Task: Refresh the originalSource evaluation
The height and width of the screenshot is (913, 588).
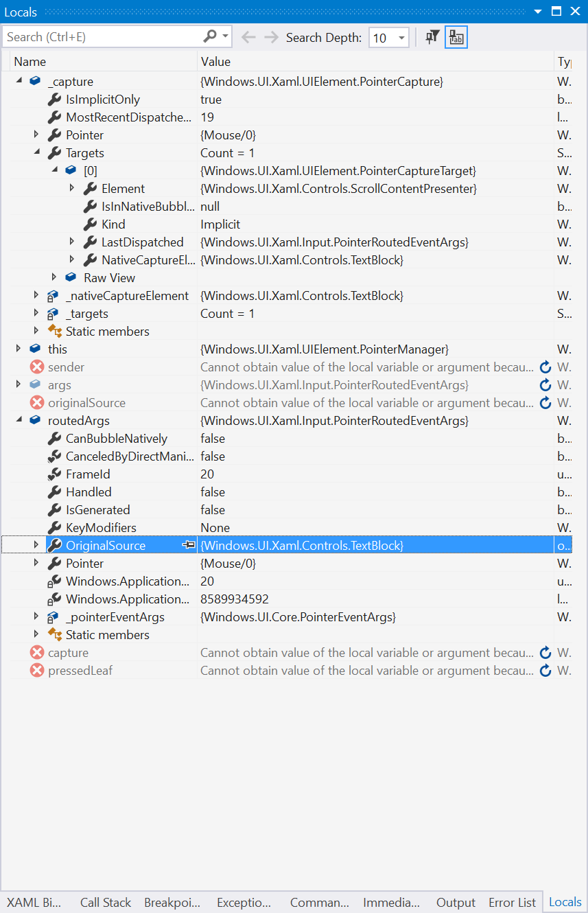Action: [x=545, y=402]
